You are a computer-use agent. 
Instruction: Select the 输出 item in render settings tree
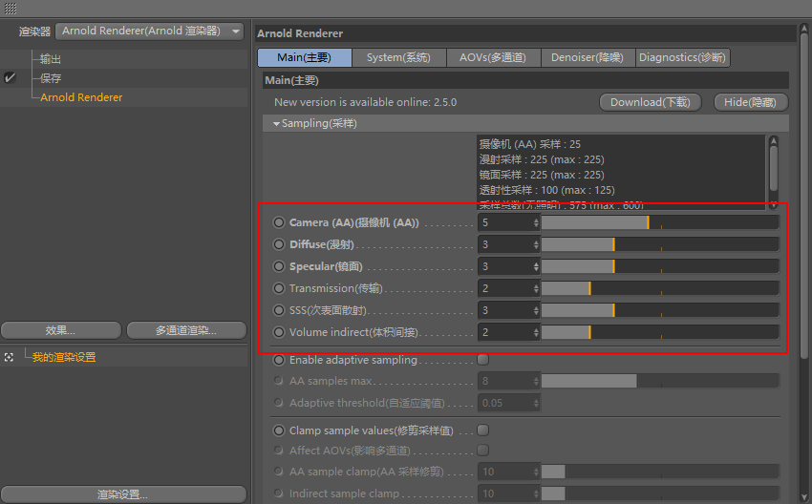pyautogui.click(x=51, y=59)
